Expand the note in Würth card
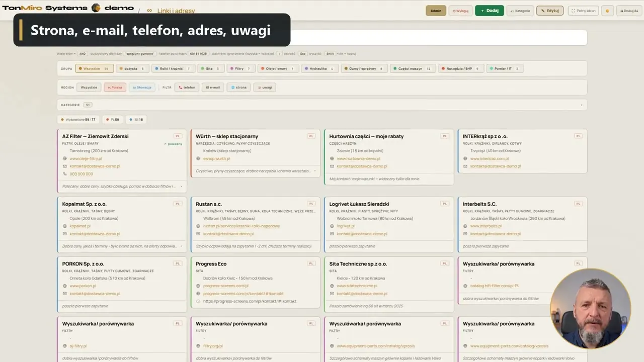The height and width of the screenshot is (362, 644). (x=315, y=171)
